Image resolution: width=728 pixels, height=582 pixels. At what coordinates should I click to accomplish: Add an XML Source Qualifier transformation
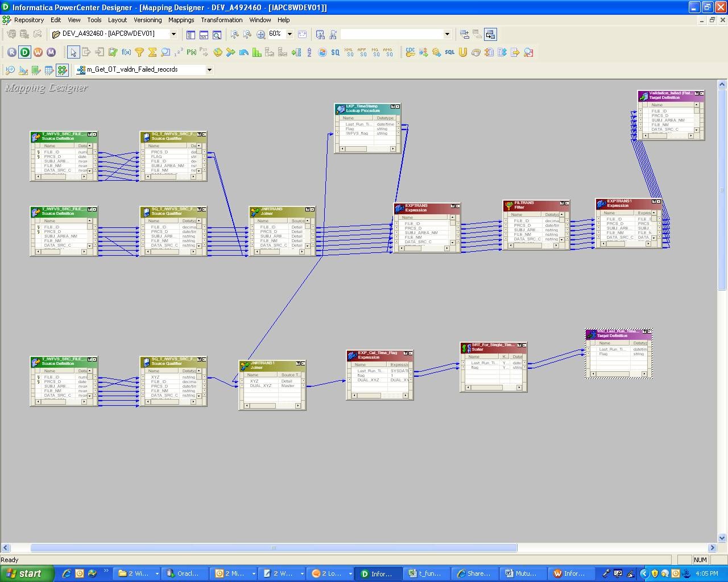pyautogui.click(x=350, y=52)
